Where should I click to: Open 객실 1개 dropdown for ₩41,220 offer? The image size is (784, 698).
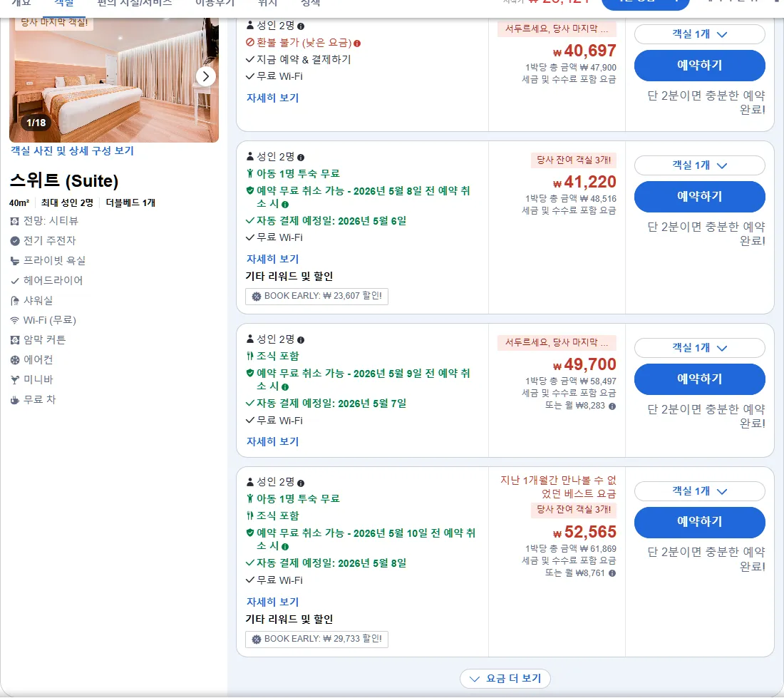click(x=699, y=165)
